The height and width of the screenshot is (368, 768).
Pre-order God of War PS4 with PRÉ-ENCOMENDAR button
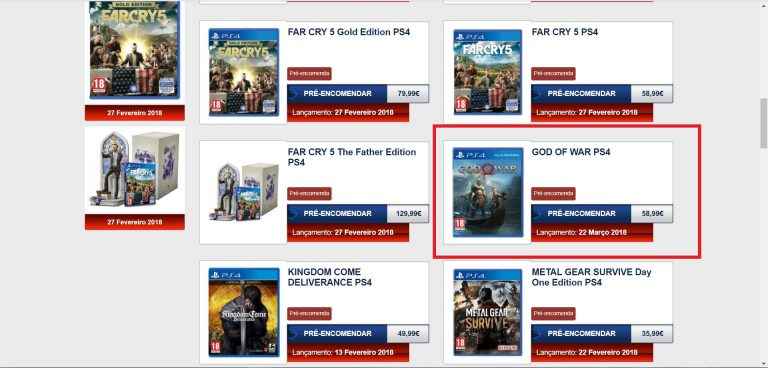581,214
